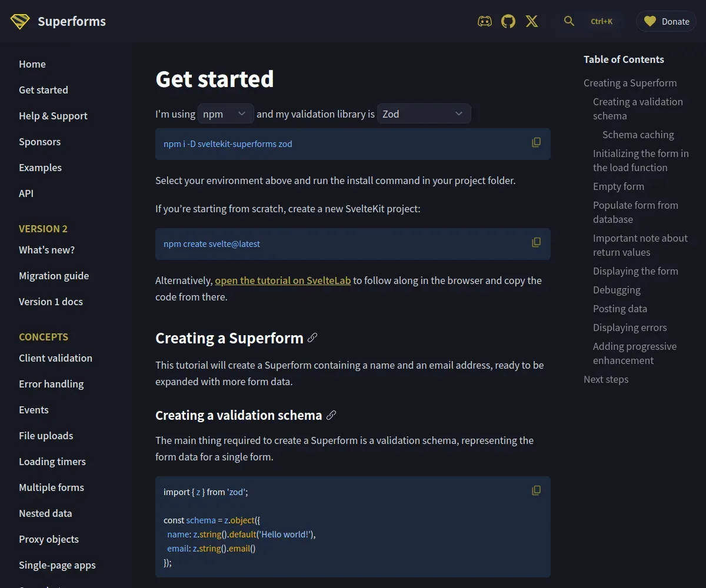Click the 'npm create svelte@latest' code text
Screen dimensions: 706x588
point(212,243)
